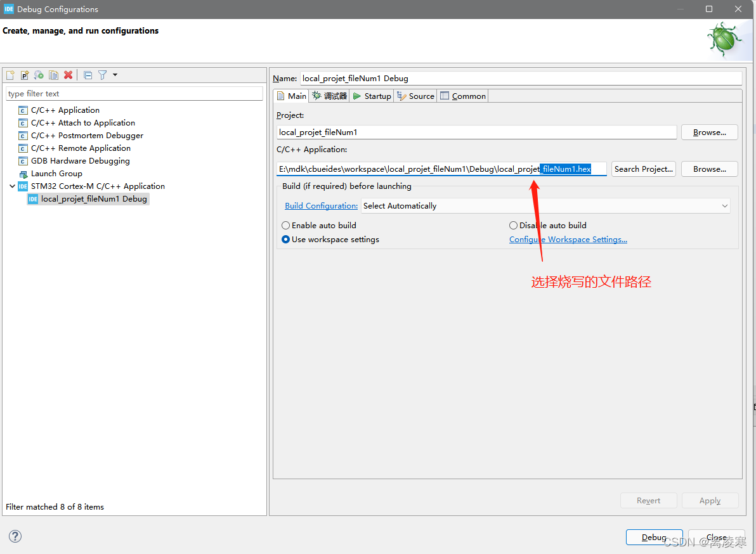Select Disable auto build radio
The width and height of the screenshot is (756, 554).
pyautogui.click(x=548, y=226)
